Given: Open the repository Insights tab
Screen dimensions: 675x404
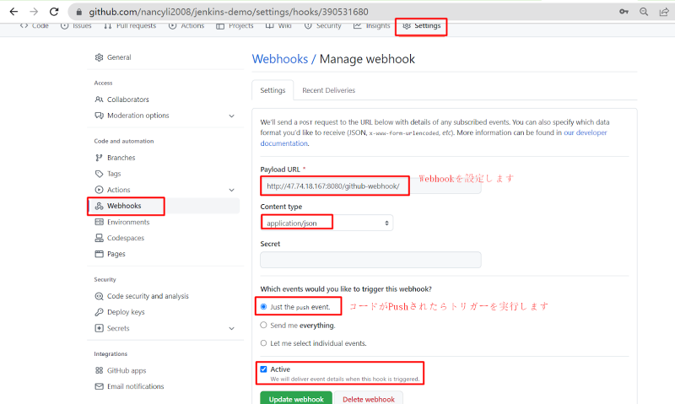Looking at the screenshot, I should [372, 26].
